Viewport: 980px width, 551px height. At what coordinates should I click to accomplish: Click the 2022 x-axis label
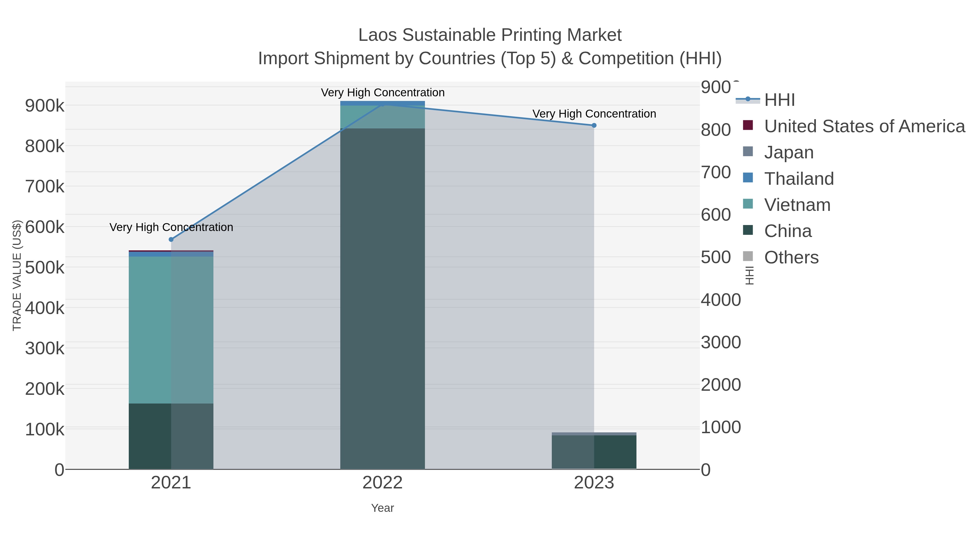[x=382, y=483]
